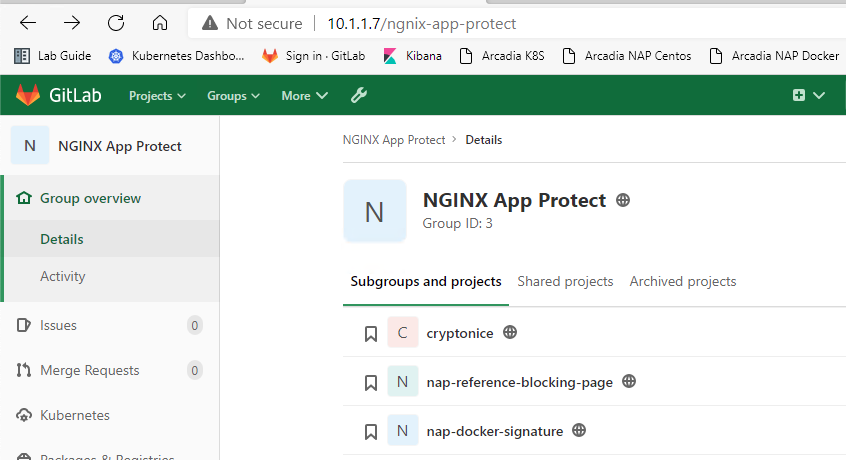The image size is (846, 460).
Task: Select Group overview in the sidebar
Action: coord(90,198)
